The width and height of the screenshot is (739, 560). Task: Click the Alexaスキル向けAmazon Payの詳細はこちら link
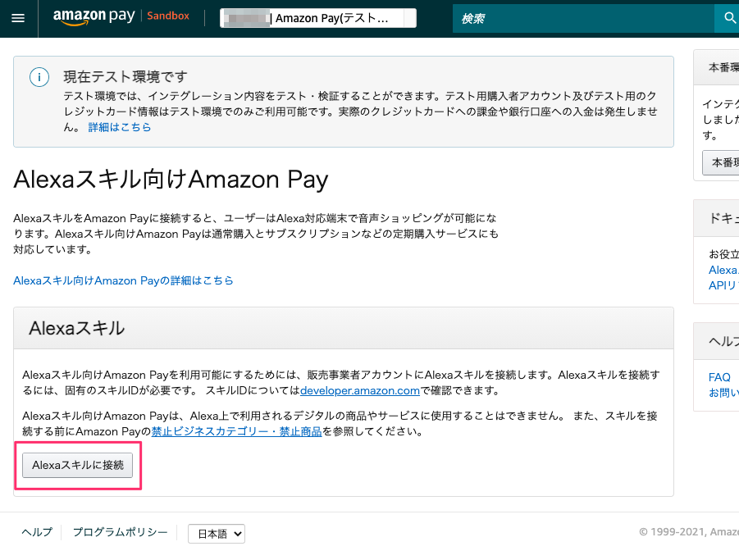(122, 280)
